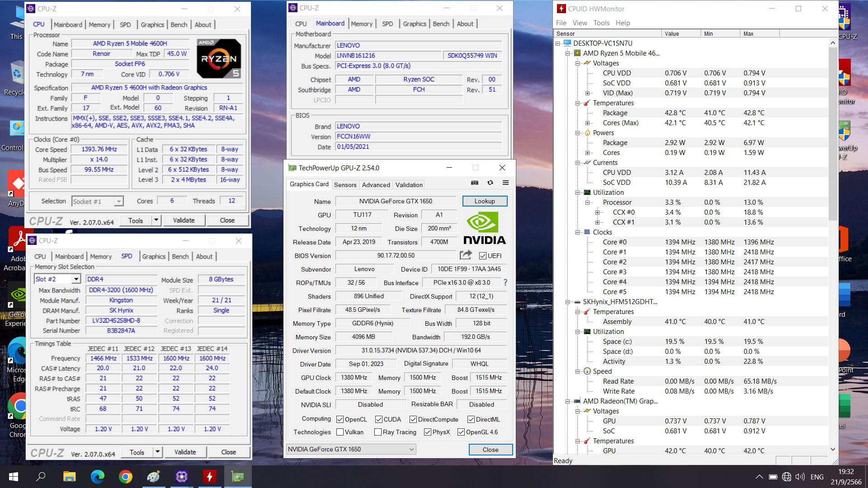
Task: Click the GPU-Z refresh icon
Action: (x=490, y=183)
